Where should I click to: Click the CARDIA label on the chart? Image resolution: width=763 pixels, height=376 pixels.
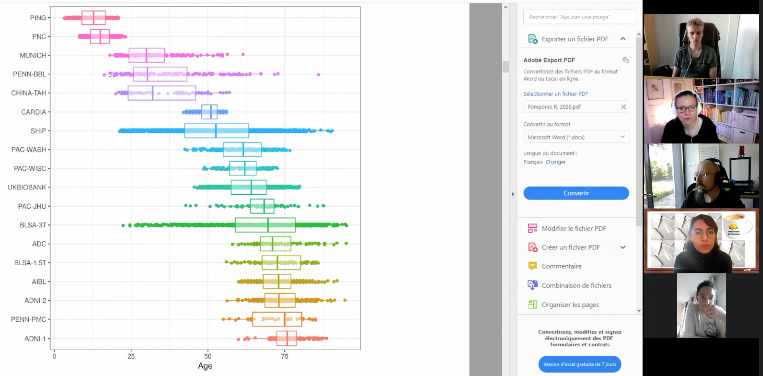34,112
